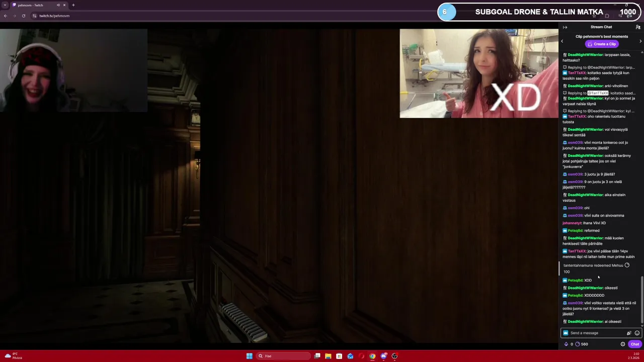The width and height of the screenshot is (644, 362).
Task: Click the Subgoal Drone & Tallin Matka banner
Action: coord(539,12)
